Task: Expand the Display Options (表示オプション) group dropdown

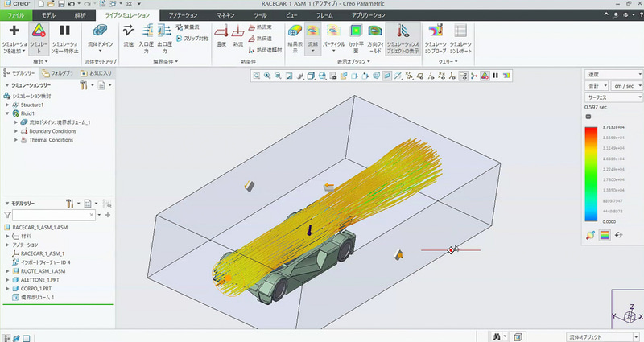Action: pyautogui.click(x=353, y=62)
